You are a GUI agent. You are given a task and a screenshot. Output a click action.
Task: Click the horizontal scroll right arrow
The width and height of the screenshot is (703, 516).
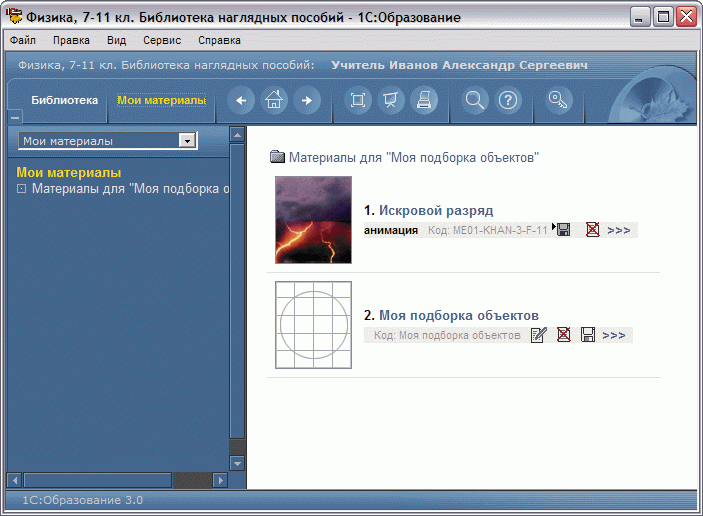220,481
